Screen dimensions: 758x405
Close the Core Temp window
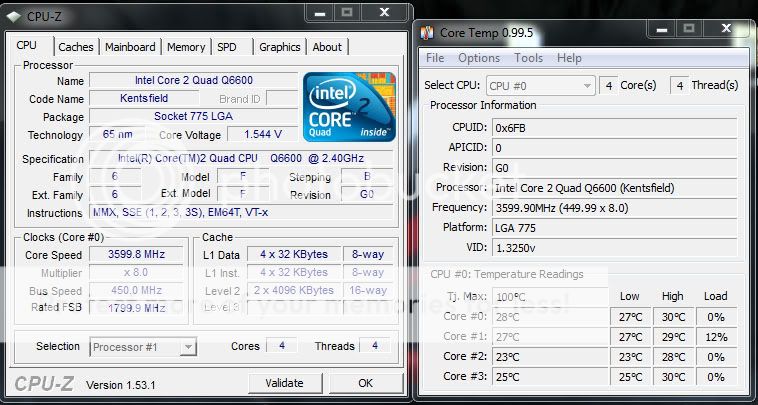pyautogui.click(x=726, y=29)
